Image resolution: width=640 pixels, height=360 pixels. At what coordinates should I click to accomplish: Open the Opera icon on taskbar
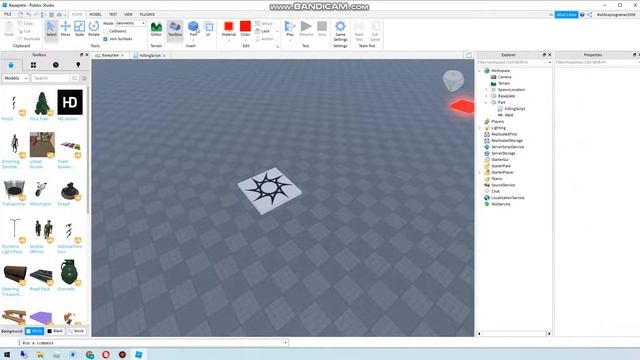[106, 355]
